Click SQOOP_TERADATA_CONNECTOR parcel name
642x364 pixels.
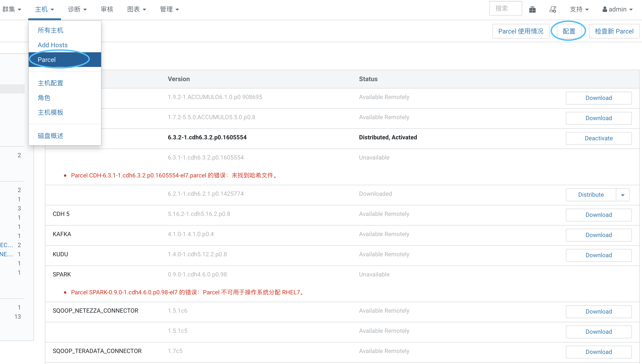tap(97, 351)
